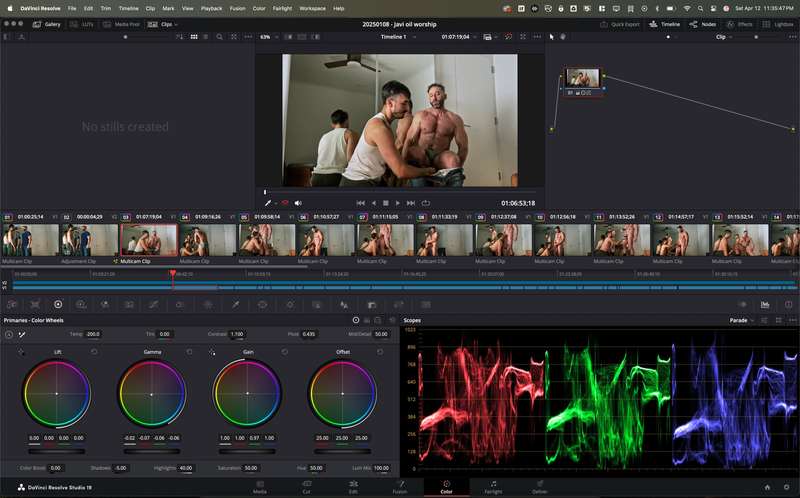Open the Qualifier eyedropper palette
This screenshot has width=800, height=498.
235,305
